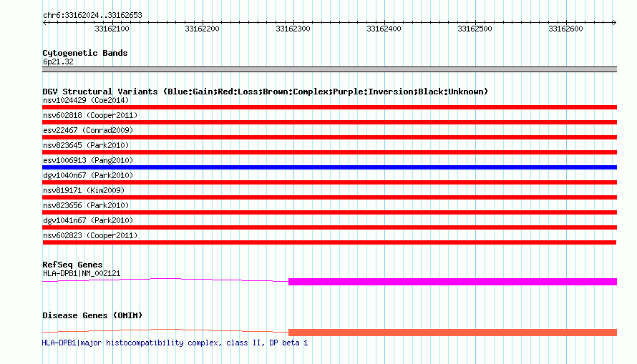Image resolution: width=637 pixels, height=364 pixels.
Task: Select variant label nsv819171 (Kim2009)
Action: coord(84,190)
